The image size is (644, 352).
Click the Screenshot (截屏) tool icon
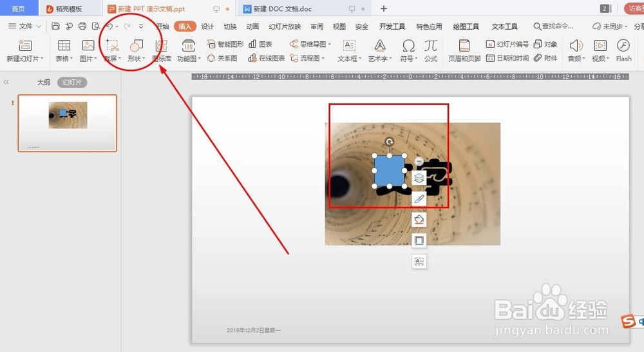click(112, 45)
